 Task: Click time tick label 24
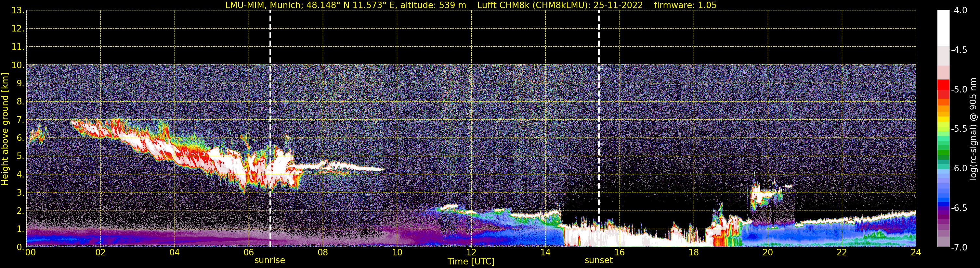point(916,253)
